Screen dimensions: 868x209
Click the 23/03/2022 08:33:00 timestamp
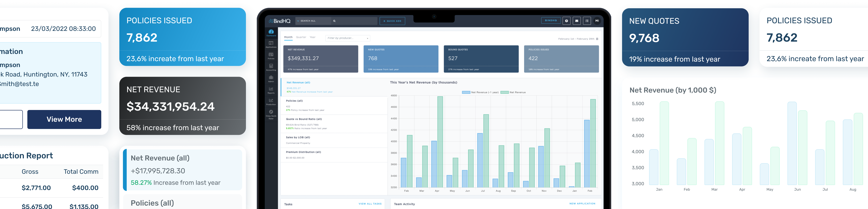63,29
